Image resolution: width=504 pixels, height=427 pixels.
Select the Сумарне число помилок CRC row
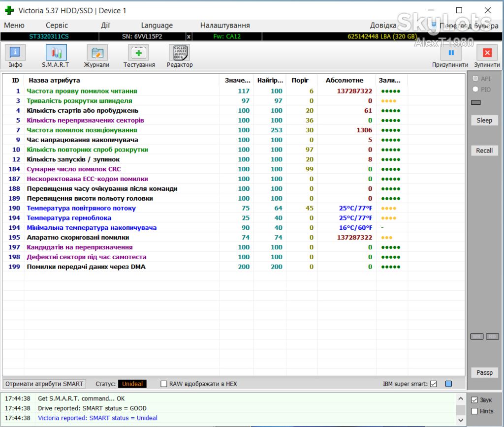[234, 169]
